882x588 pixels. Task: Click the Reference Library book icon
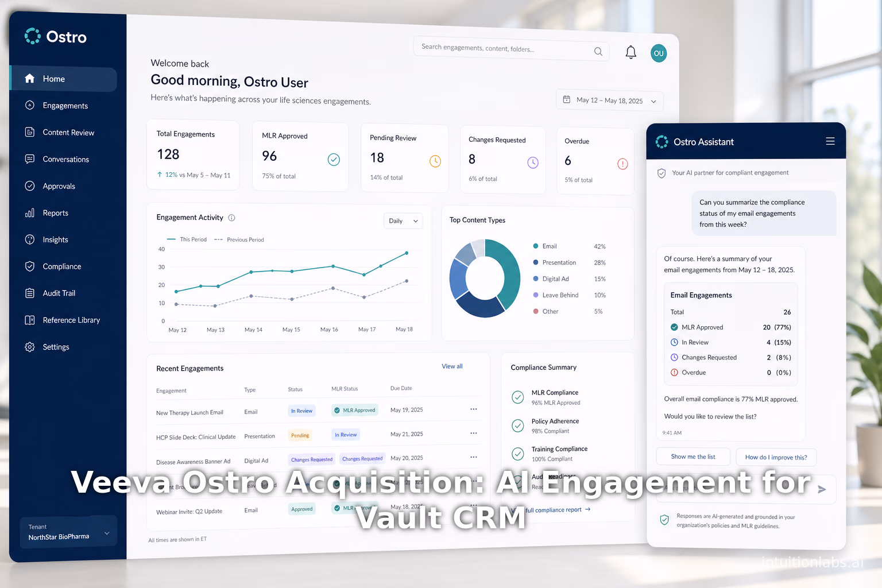(x=30, y=320)
